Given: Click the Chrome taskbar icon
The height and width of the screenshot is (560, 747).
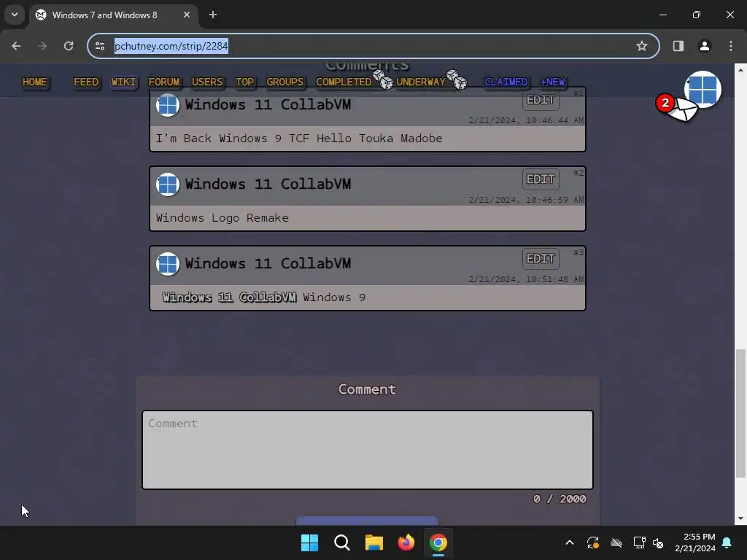Looking at the screenshot, I should coord(438,542).
